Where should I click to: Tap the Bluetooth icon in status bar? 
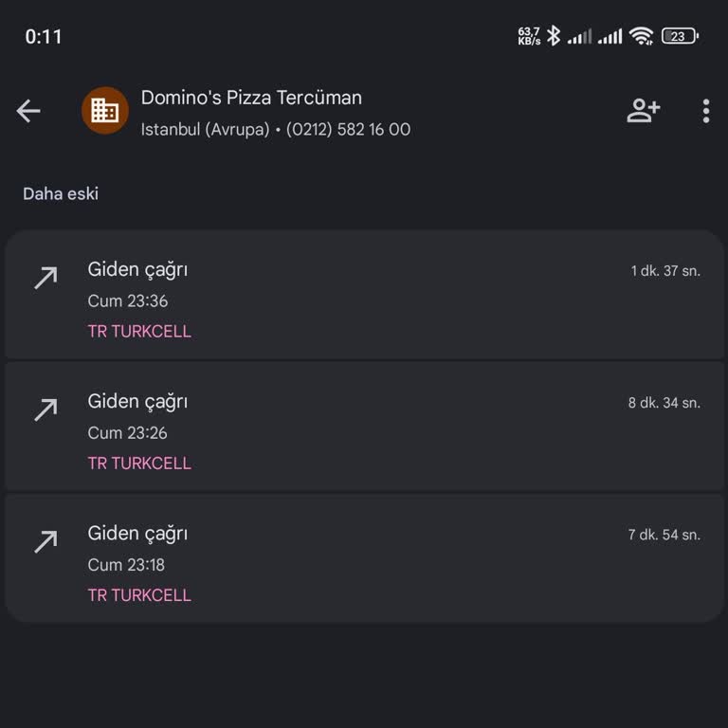pyautogui.click(x=554, y=36)
